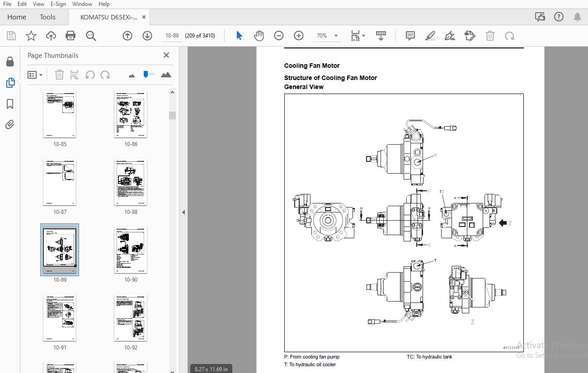The image size is (588, 373).
Task: Open the E-Sign menu
Action: [58, 4]
